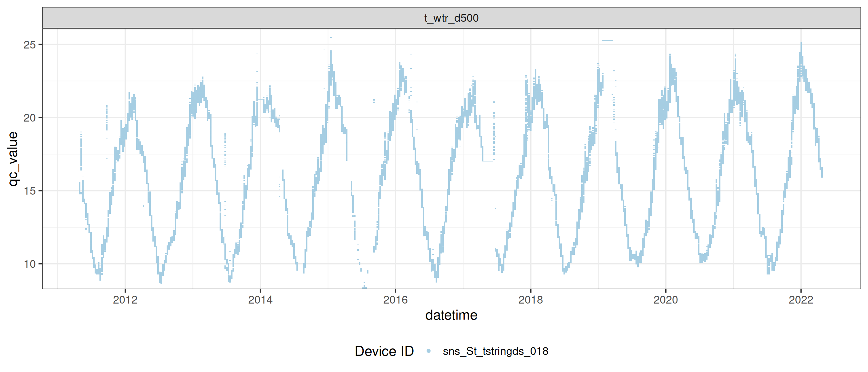This screenshot has height=372, width=868.
Task: Select the sns_St_tstringds_018 legend label
Action: click(x=495, y=351)
